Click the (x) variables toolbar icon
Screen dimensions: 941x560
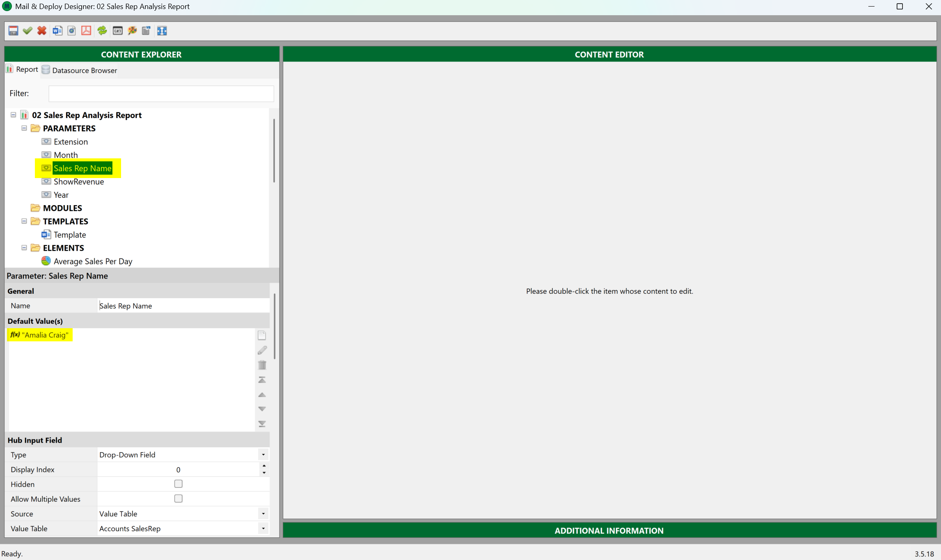pyautogui.click(x=118, y=31)
